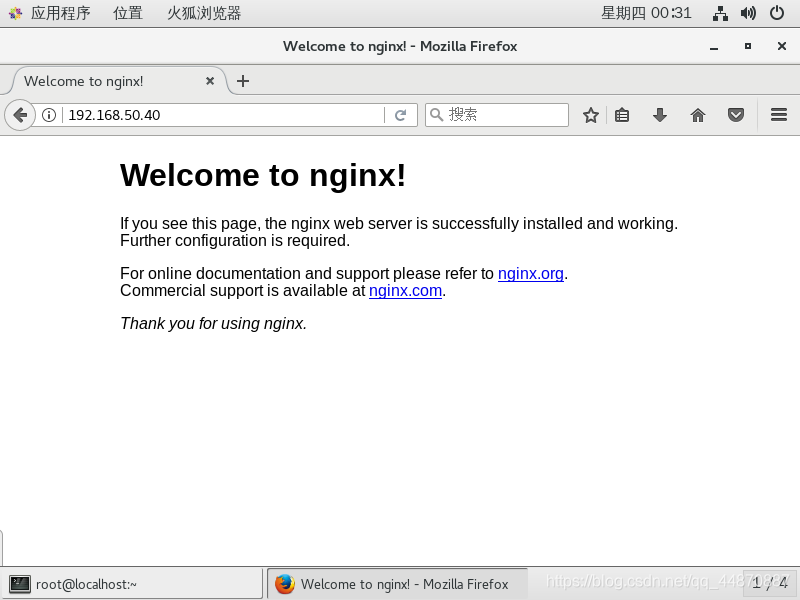800x600 pixels.
Task: Click the text Thank you for using nginx.
Action: pyautogui.click(x=213, y=323)
